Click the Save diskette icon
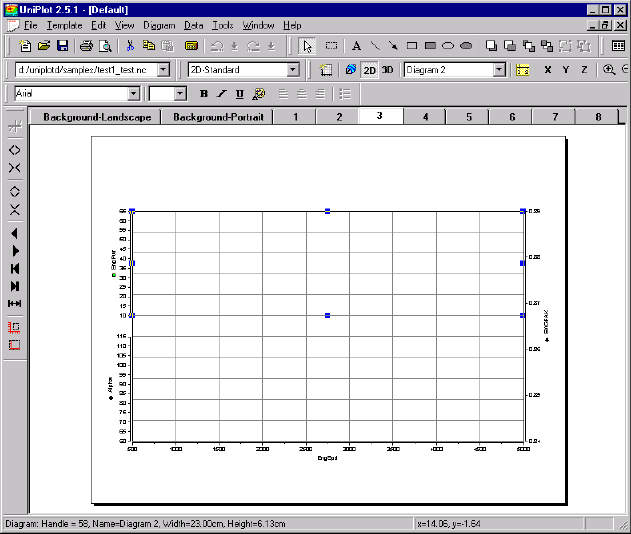Screen dimensions: 631x534 click(62, 46)
